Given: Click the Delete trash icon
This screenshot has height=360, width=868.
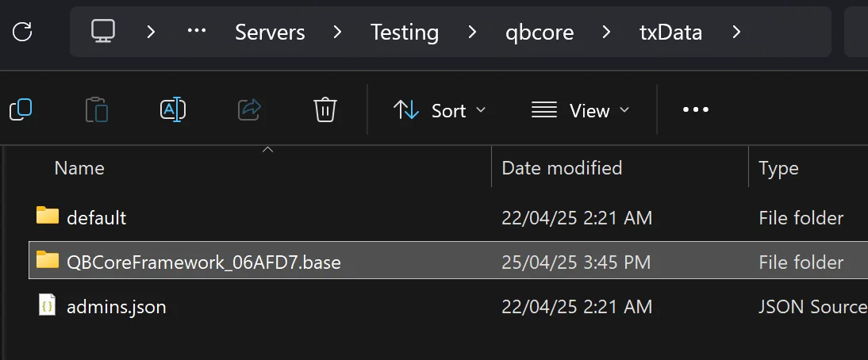Looking at the screenshot, I should pyautogui.click(x=325, y=109).
